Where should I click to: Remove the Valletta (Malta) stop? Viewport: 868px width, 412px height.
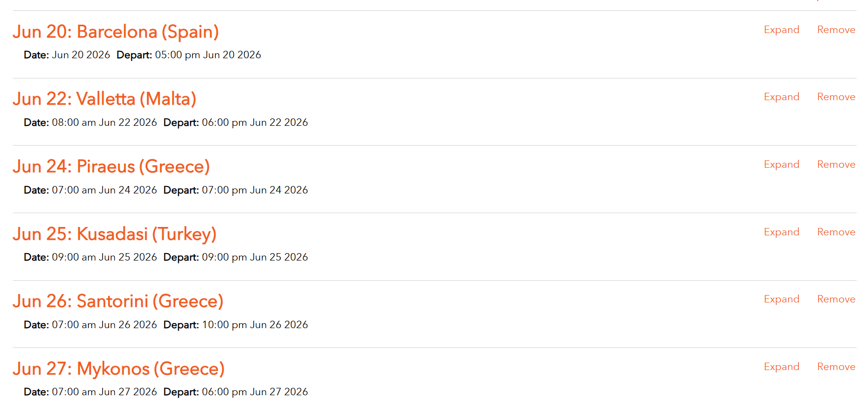[836, 97]
